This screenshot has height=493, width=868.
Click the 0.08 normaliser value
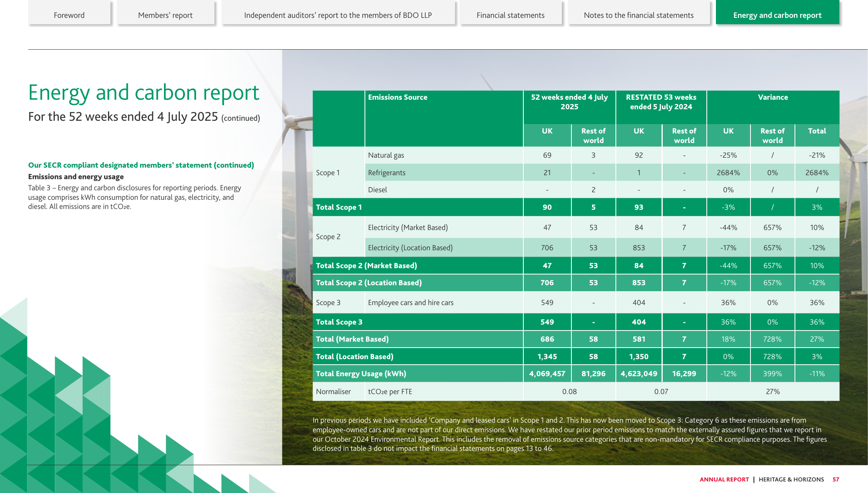[569, 391]
